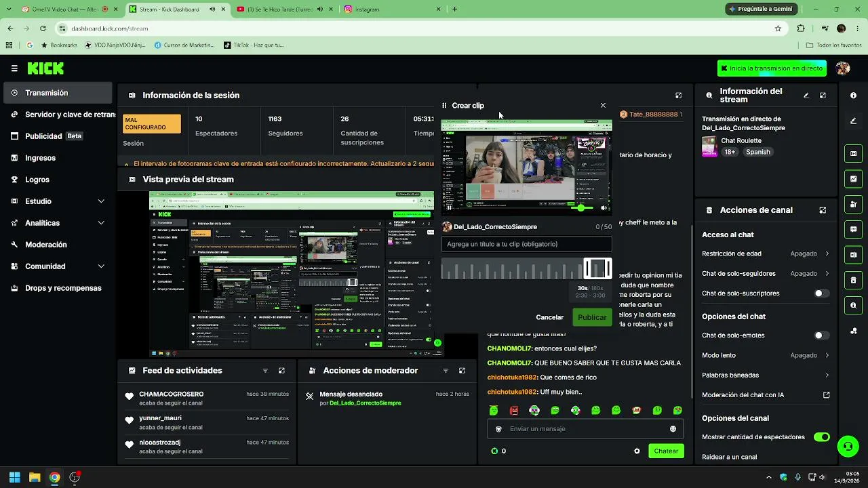Click the pencil icon in the right widget rail
Screen dimensions: 868x488
pos(853,121)
